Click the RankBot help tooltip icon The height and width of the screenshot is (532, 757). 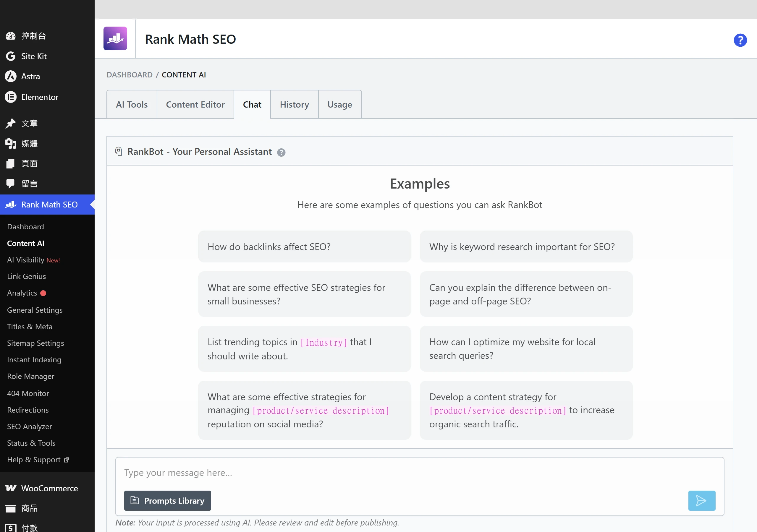(x=281, y=152)
